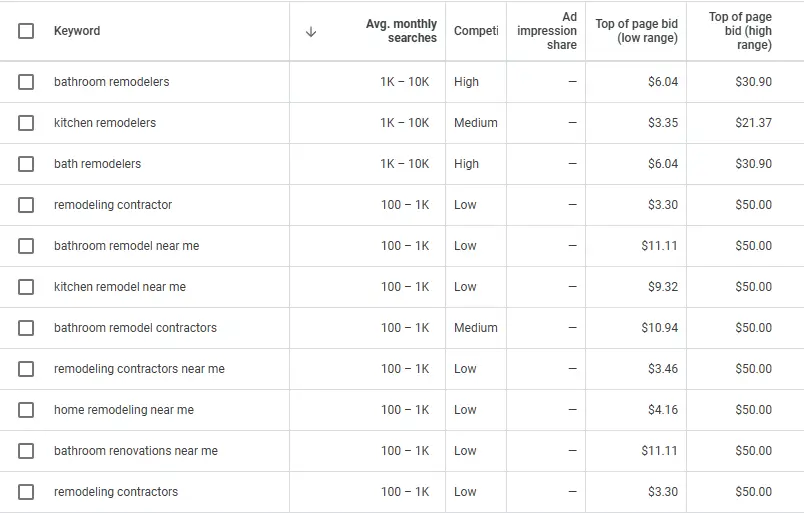Tick home remodeling near me checkbox

click(26, 410)
